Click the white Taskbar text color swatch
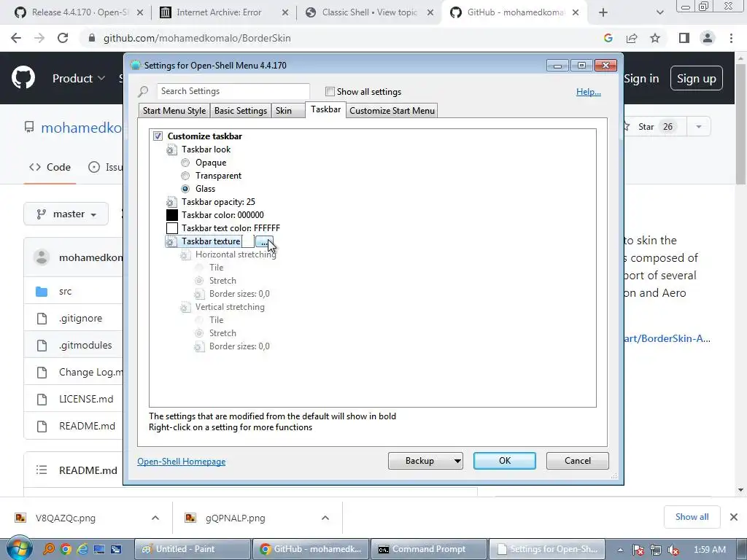747x560 pixels. click(x=172, y=228)
